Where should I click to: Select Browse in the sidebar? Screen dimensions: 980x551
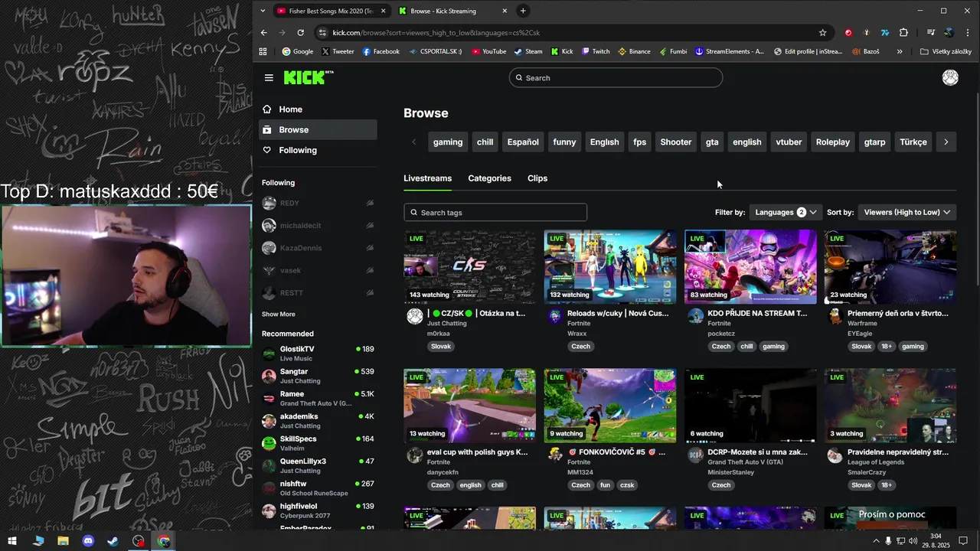click(x=318, y=130)
